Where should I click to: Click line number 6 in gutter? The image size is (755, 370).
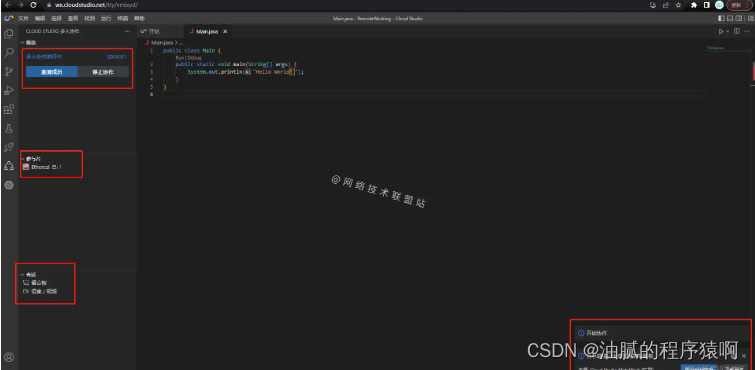pos(151,94)
